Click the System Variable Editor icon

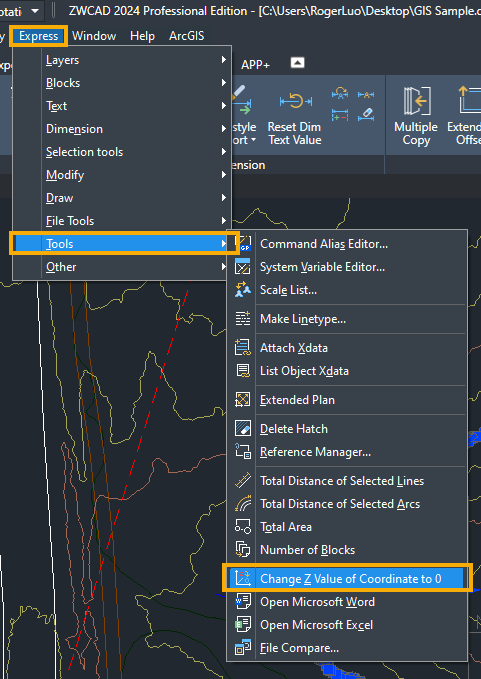[242, 267]
